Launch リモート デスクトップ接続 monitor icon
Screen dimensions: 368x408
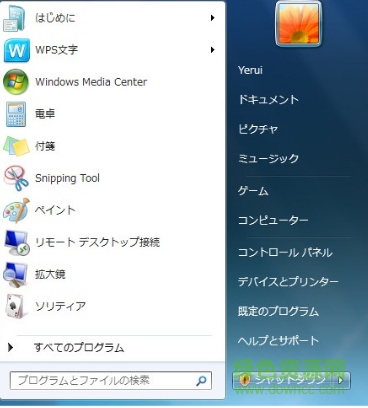[16, 243]
